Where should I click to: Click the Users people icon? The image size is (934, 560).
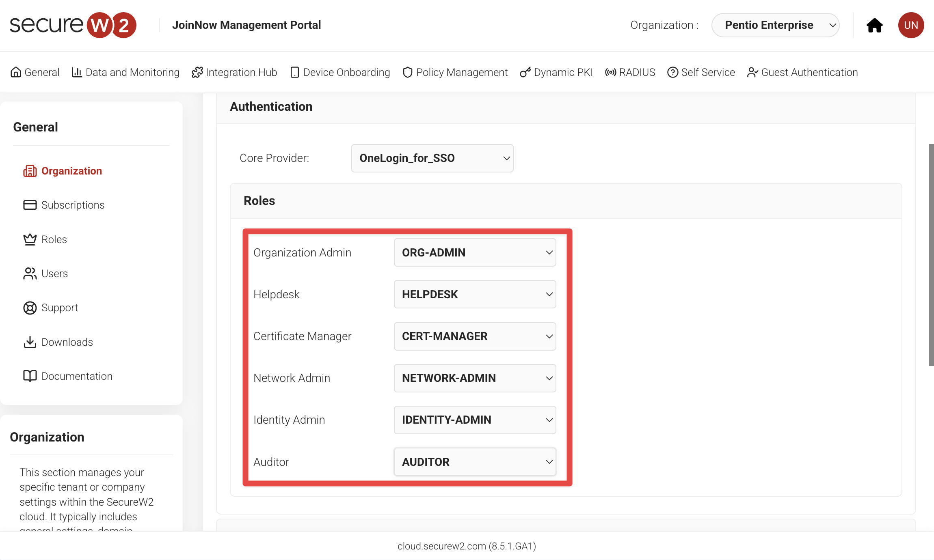click(x=30, y=274)
